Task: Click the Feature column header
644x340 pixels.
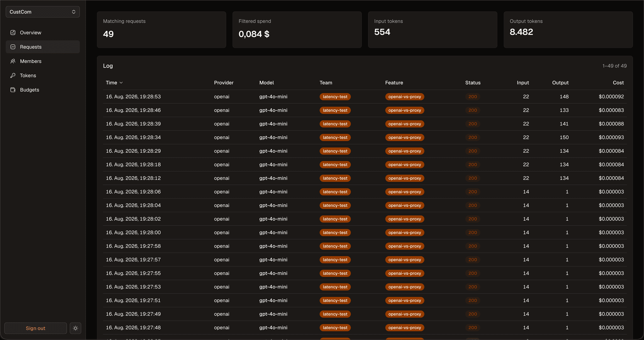Action: [394, 83]
